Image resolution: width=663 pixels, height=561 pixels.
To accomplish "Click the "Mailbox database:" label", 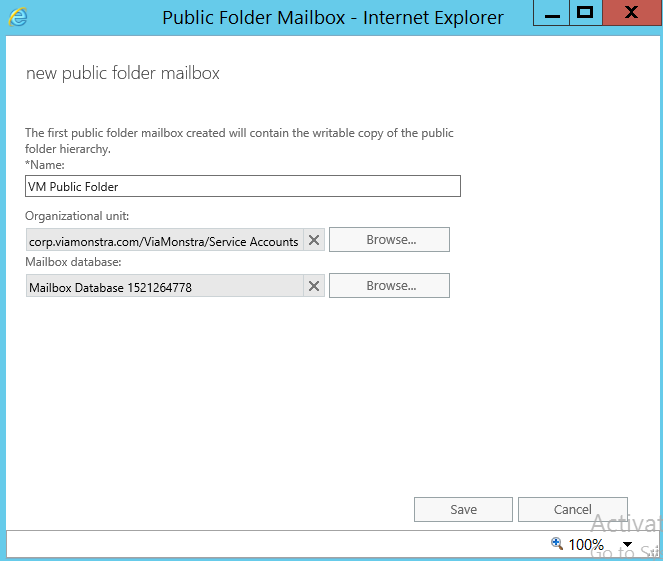I will pos(72,262).
